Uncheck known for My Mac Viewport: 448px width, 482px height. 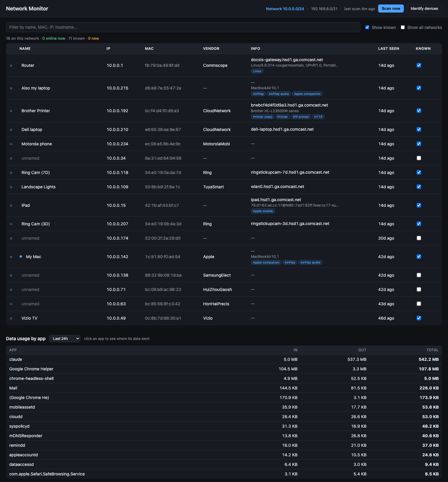click(x=419, y=257)
